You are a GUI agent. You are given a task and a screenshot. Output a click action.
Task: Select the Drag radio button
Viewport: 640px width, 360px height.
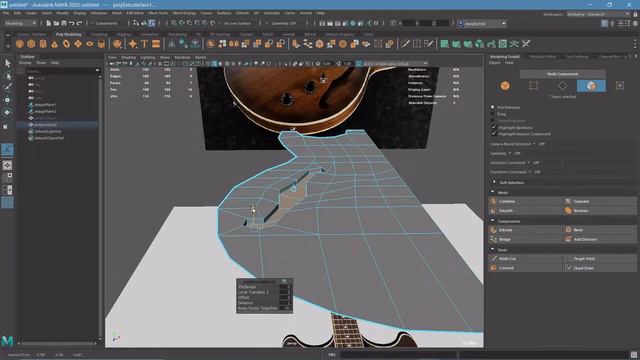tap(493, 114)
